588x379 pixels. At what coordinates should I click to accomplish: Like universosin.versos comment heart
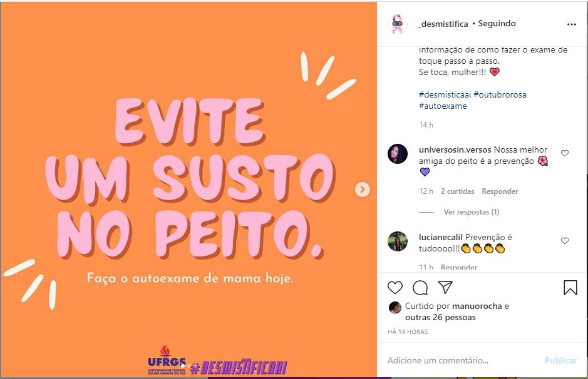[565, 153]
